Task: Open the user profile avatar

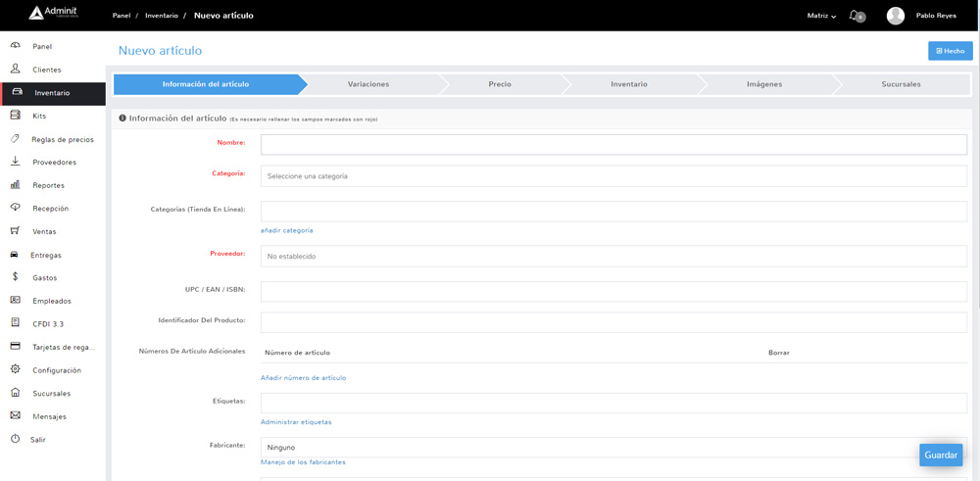Action: 895,16
